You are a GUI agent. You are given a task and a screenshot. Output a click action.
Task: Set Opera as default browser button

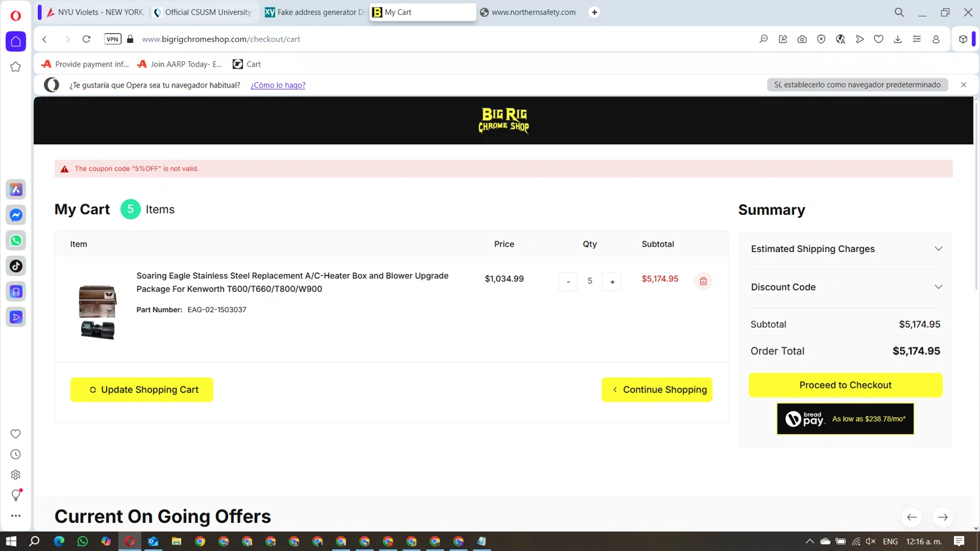[857, 85]
